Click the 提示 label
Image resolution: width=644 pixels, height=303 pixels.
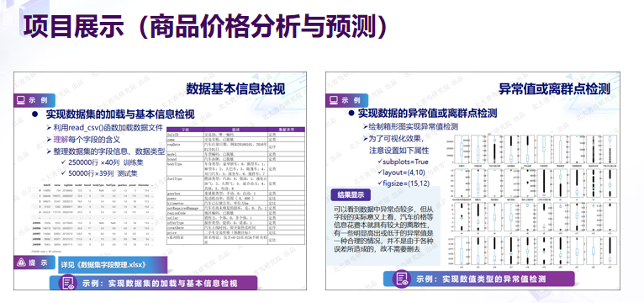(34, 263)
